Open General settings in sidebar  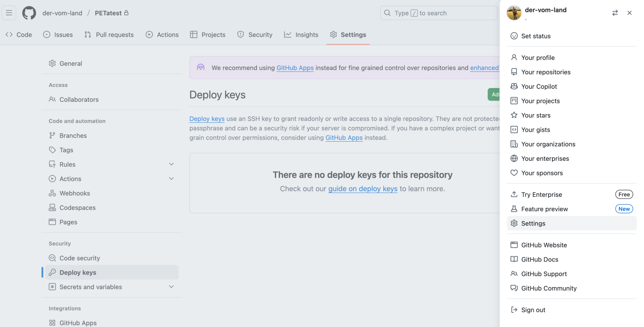tap(112, 64)
